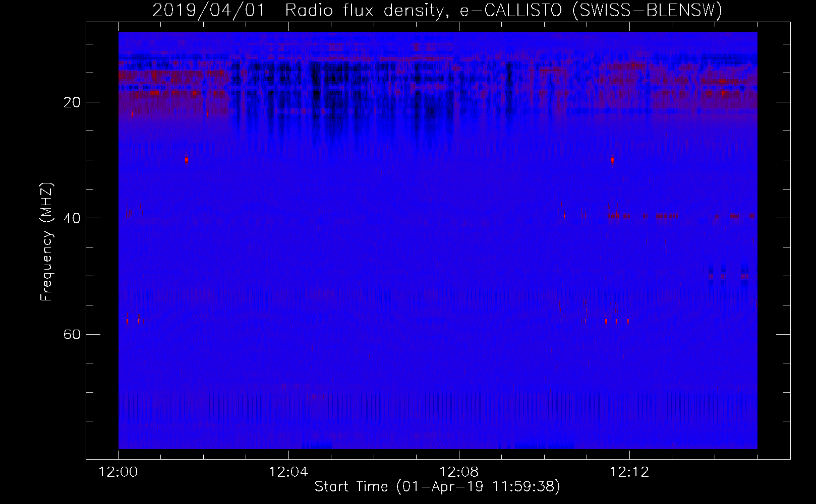Click the '12:04' time tick label
Viewport: 816px width, 504px height.
(288, 472)
